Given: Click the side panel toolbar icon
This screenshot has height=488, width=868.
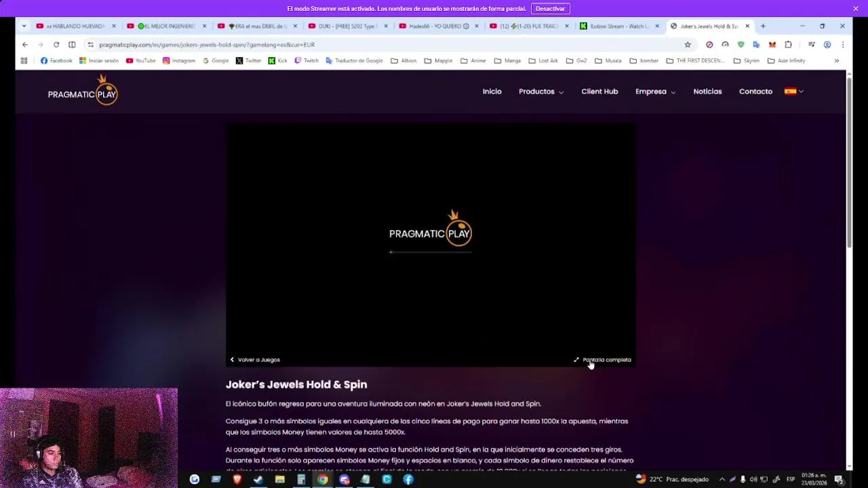Looking at the screenshot, I should tap(72, 45).
